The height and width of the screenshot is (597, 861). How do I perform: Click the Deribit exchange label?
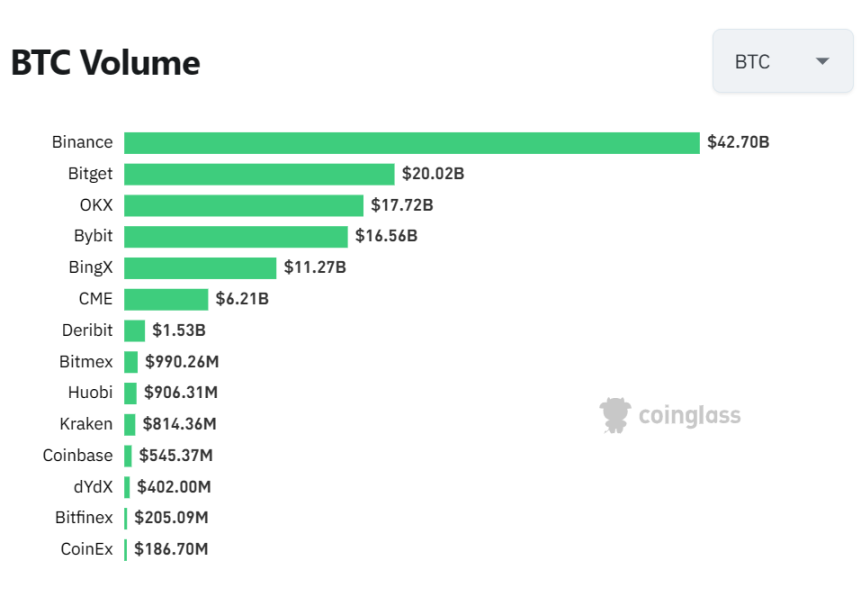tap(87, 330)
